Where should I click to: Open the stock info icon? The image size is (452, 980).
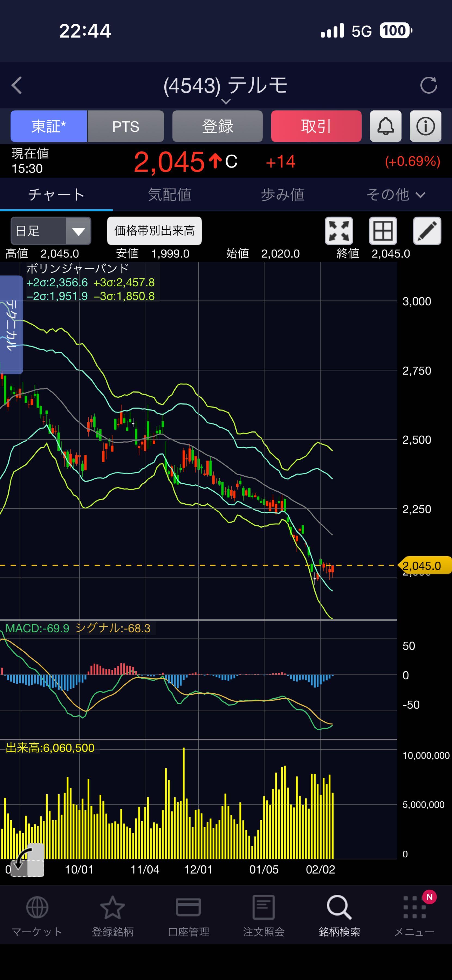click(425, 126)
